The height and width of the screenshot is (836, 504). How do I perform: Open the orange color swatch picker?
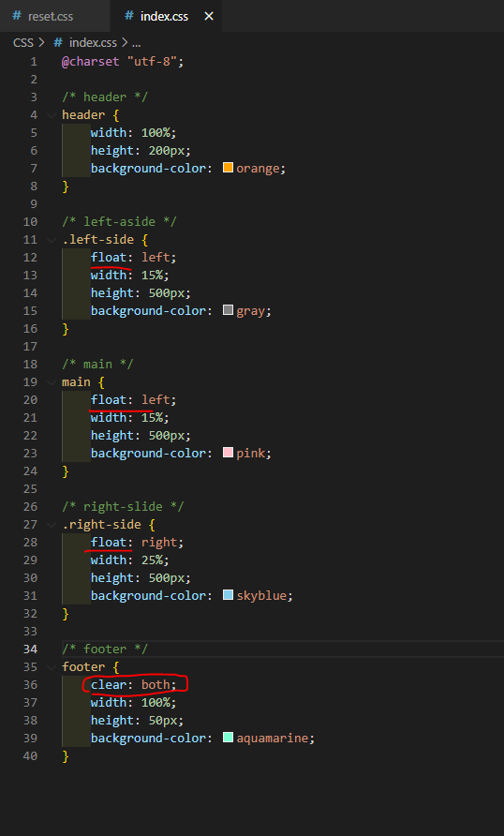click(x=228, y=168)
